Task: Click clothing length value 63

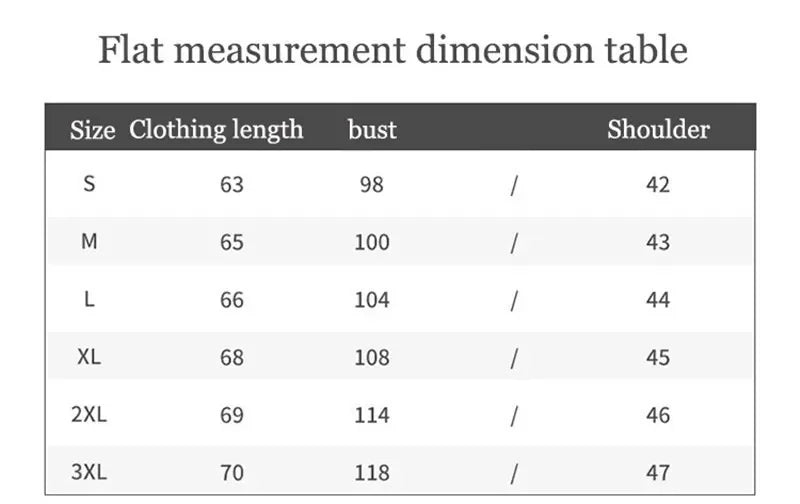Action: point(232,185)
